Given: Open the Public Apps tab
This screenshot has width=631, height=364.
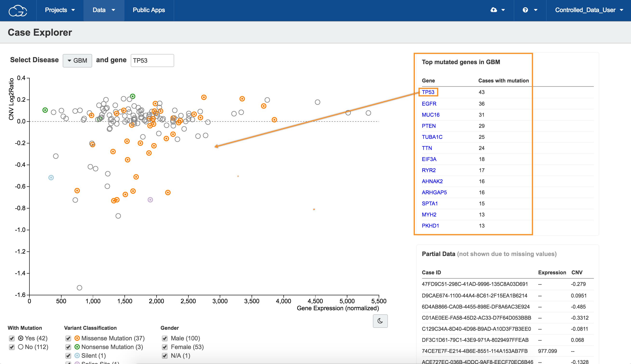Looking at the screenshot, I should point(149,10).
